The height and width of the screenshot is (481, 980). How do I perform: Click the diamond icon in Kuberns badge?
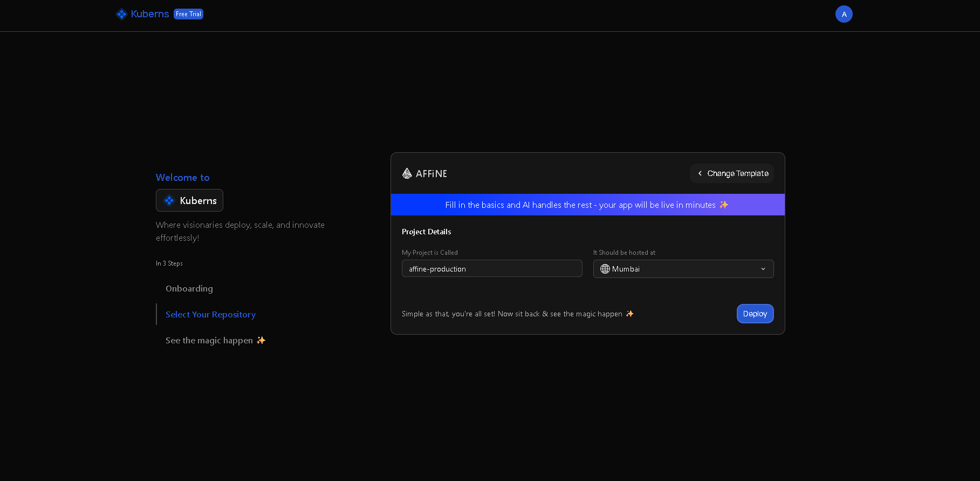pyautogui.click(x=169, y=200)
